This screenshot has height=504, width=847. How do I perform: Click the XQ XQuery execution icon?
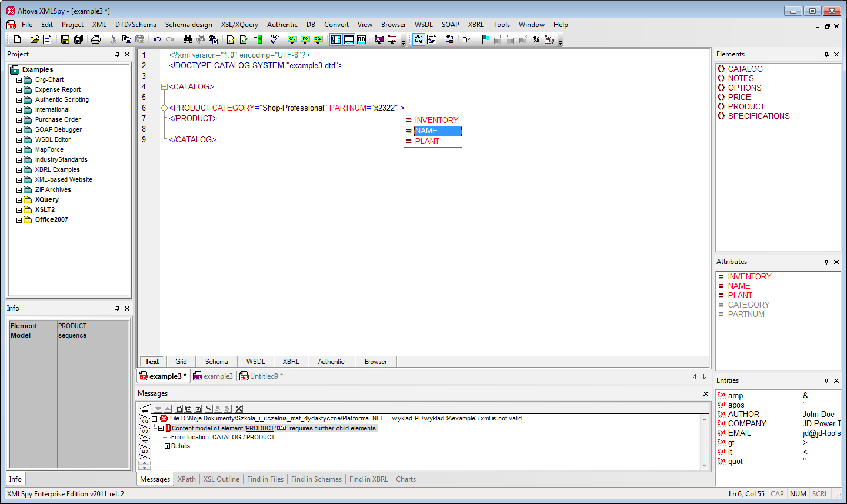(318, 39)
